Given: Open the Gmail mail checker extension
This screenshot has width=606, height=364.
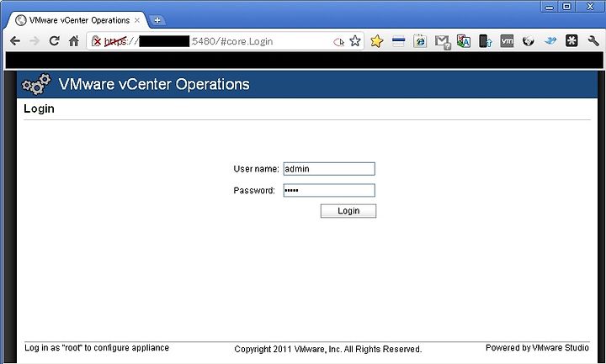Looking at the screenshot, I should [x=442, y=42].
